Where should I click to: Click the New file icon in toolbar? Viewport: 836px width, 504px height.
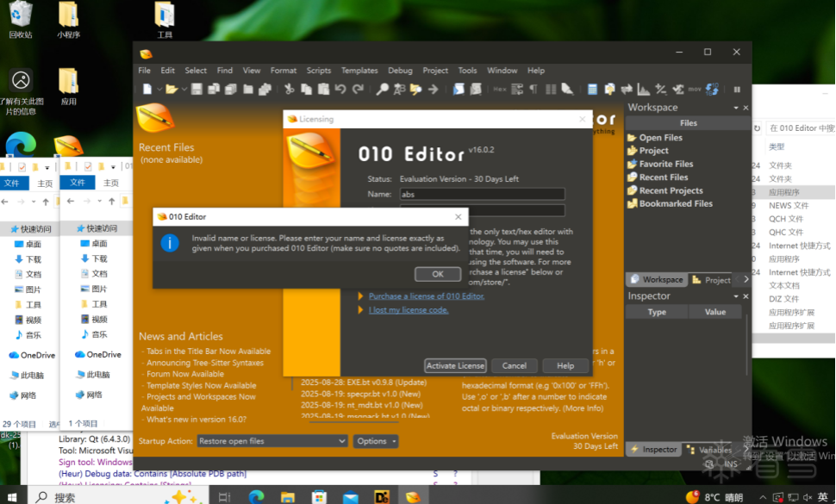coord(147,90)
